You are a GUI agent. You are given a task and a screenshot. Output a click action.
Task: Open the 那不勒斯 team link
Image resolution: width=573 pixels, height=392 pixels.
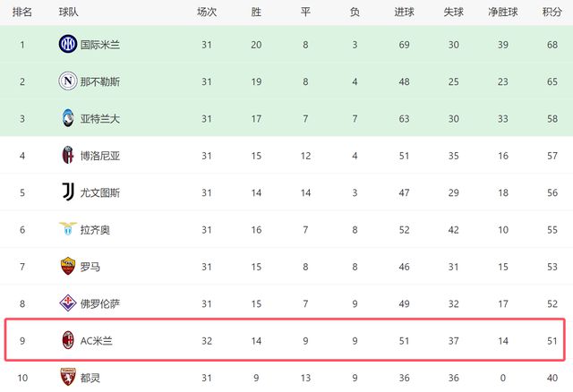click(x=99, y=81)
